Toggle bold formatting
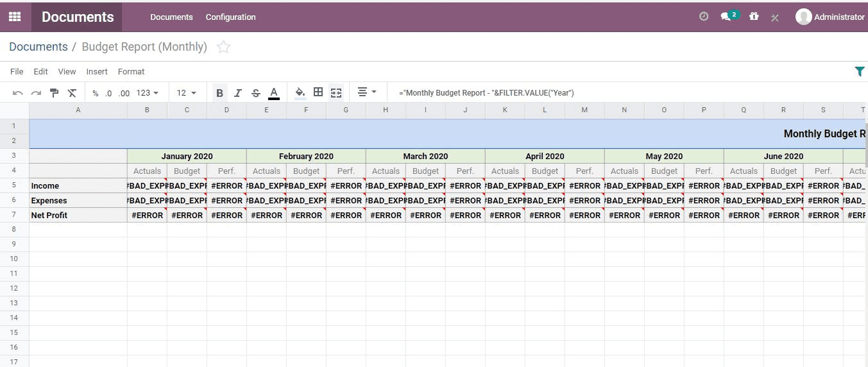 coord(220,93)
